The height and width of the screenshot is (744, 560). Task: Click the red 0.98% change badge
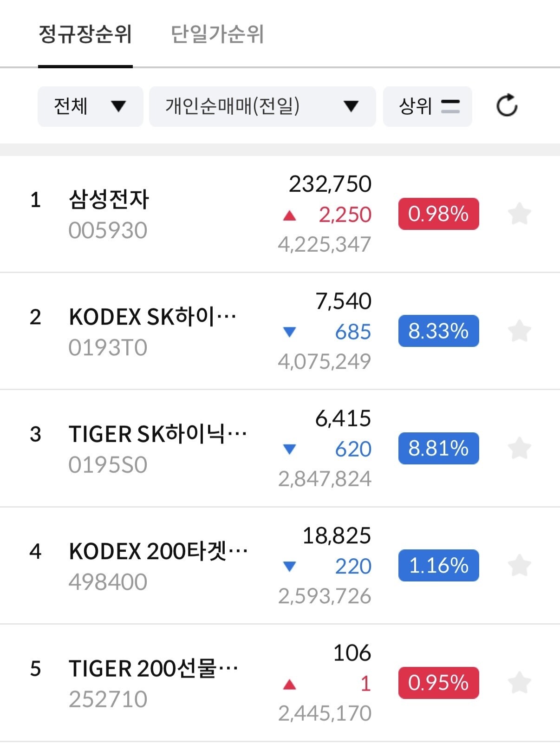[438, 214]
